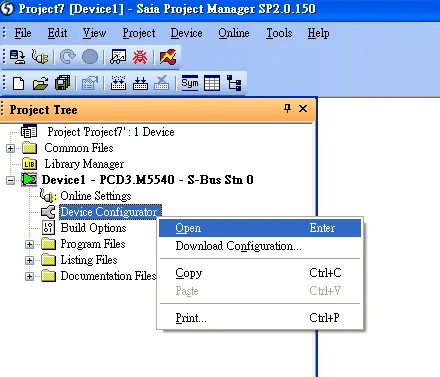Click the Build Changed Files toolbar icon
The width and height of the screenshot is (440, 377).
click(140, 83)
